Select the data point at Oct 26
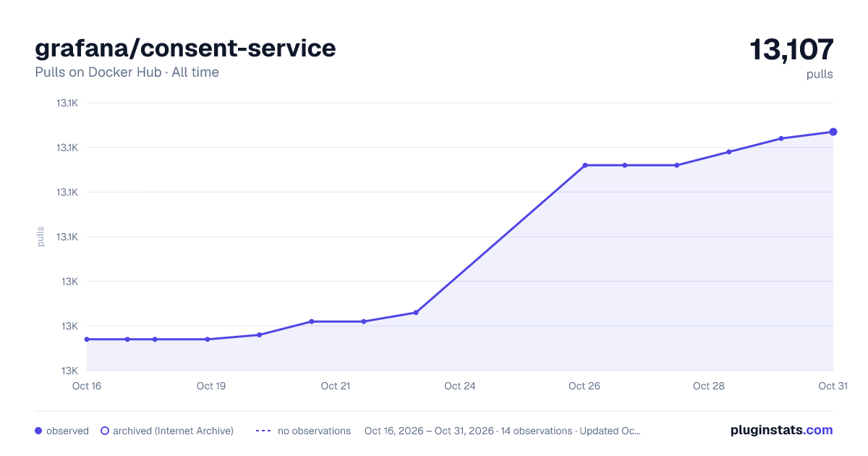Viewport: 868px width, 456px height. click(x=585, y=165)
